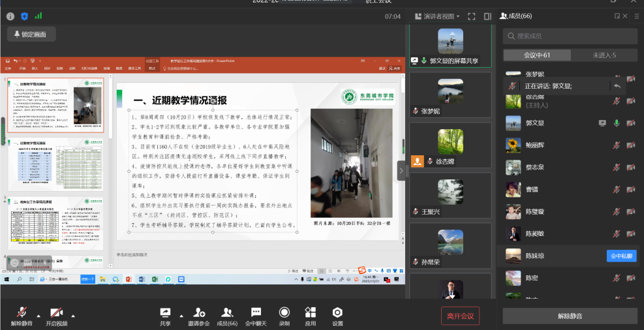
Task: Click the 解除静音 button under member list
Action: click(570, 316)
